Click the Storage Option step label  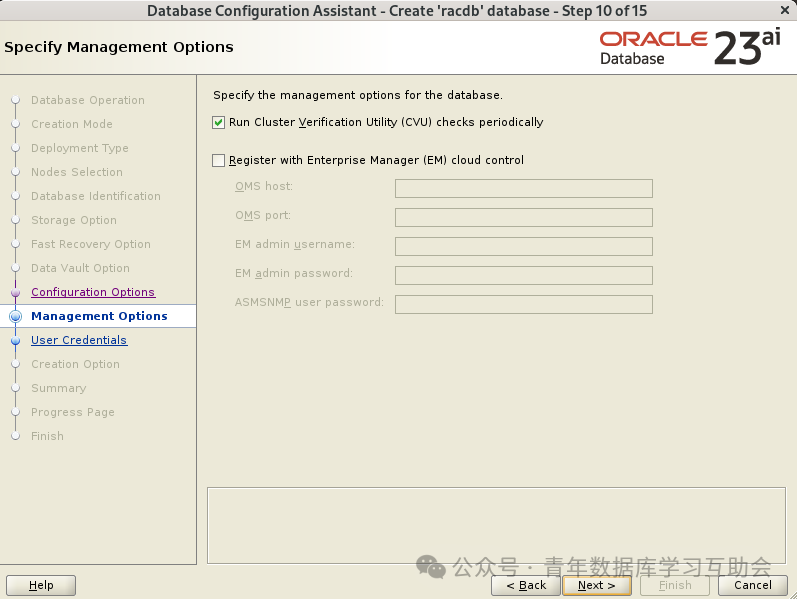pyautogui.click(x=74, y=220)
